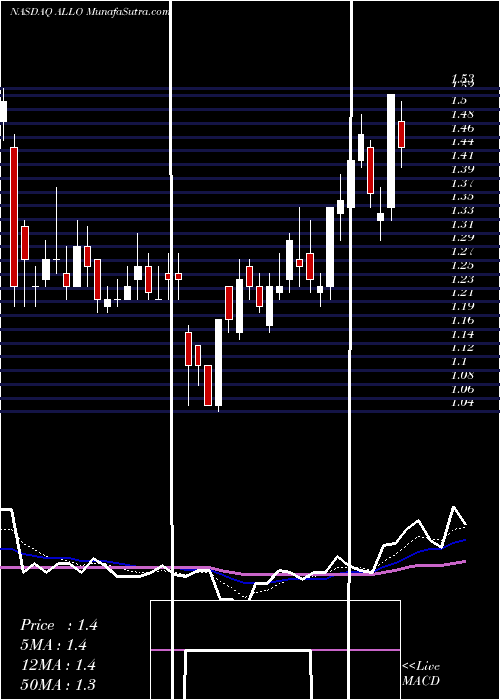
Task: Select the 1.04 price axis label
Action: point(463,402)
